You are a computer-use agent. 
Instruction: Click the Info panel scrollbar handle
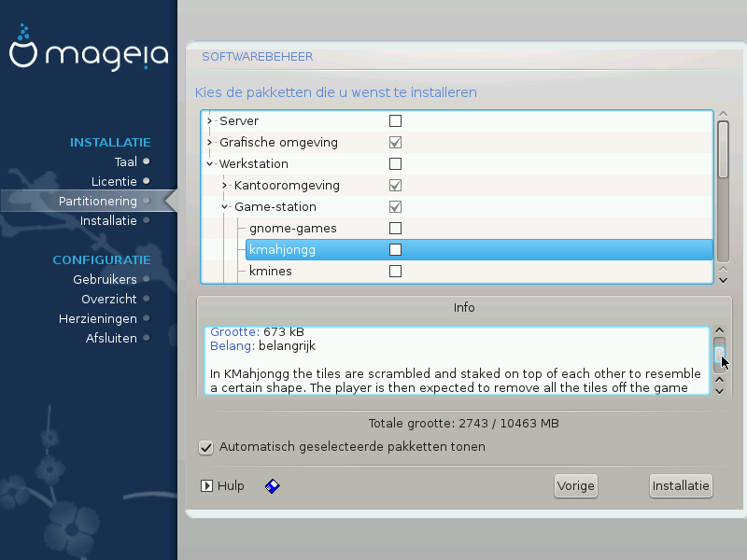719,358
